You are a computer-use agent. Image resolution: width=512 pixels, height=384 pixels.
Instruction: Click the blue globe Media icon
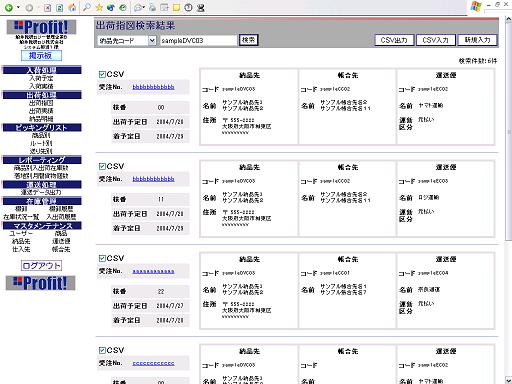pos(111,7)
